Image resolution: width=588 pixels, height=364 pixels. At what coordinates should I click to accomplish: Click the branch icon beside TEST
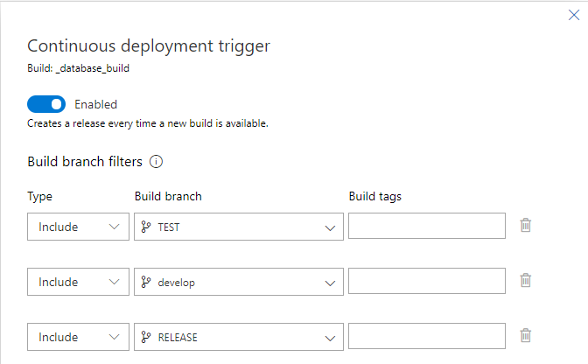click(x=146, y=227)
